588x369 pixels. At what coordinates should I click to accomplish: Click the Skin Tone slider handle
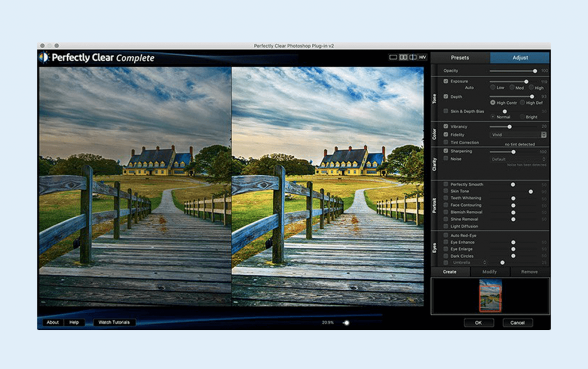(531, 192)
